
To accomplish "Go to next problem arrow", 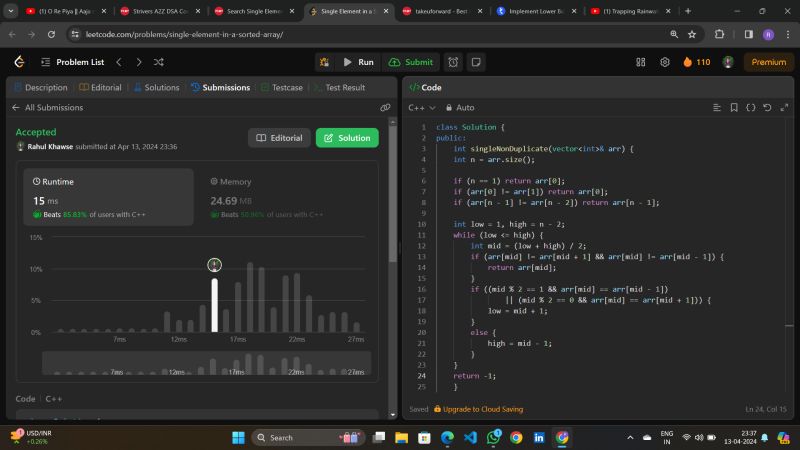I will point(139,62).
